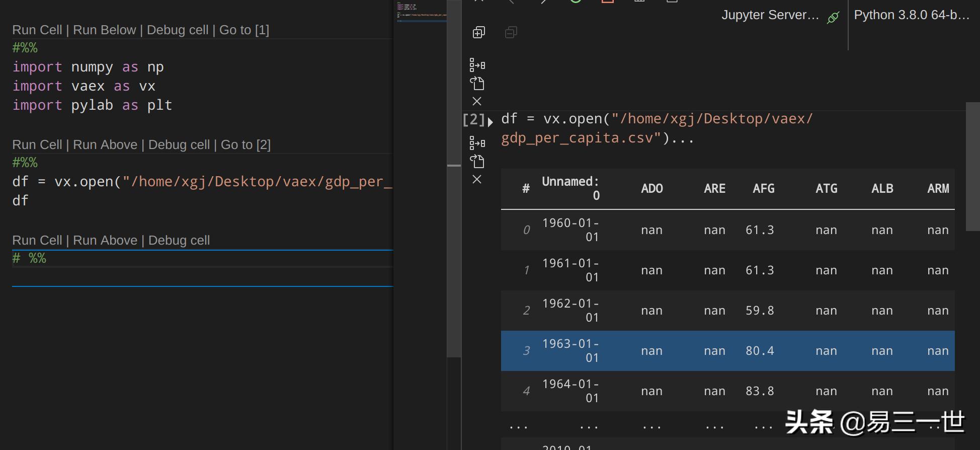Click the 'Unnamed: 0' column header
Image resolution: width=980 pixels, height=450 pixels.
pos(570,189)
